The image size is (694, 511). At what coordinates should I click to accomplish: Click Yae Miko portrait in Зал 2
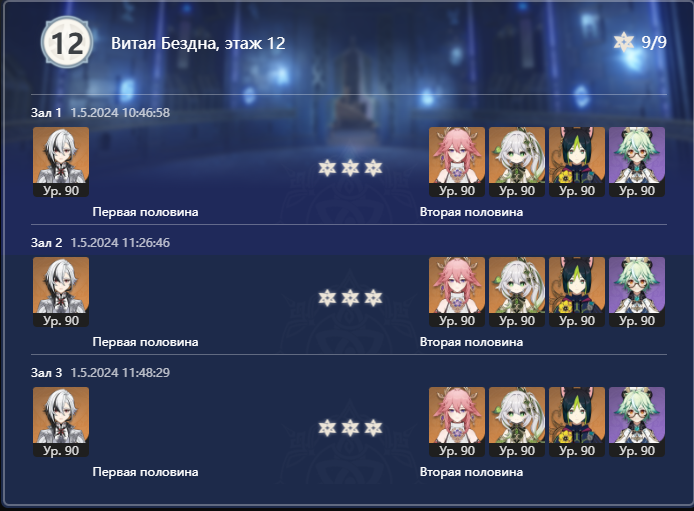pos(457,292)
